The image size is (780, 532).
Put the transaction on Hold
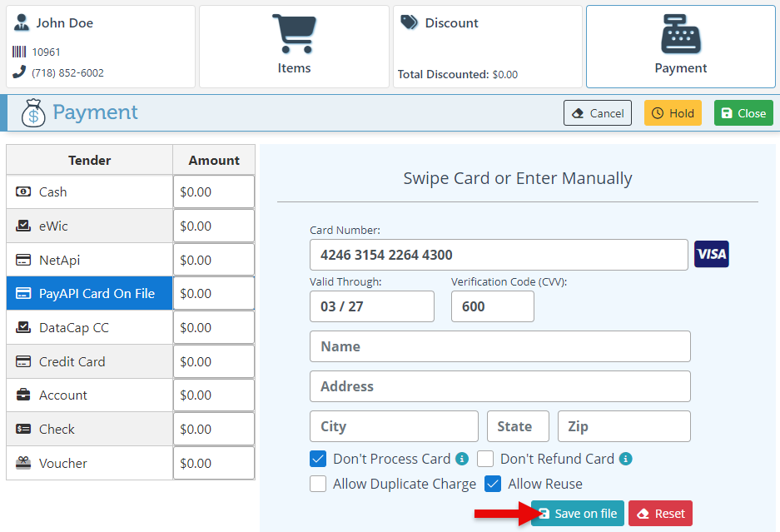pos(673,113)
